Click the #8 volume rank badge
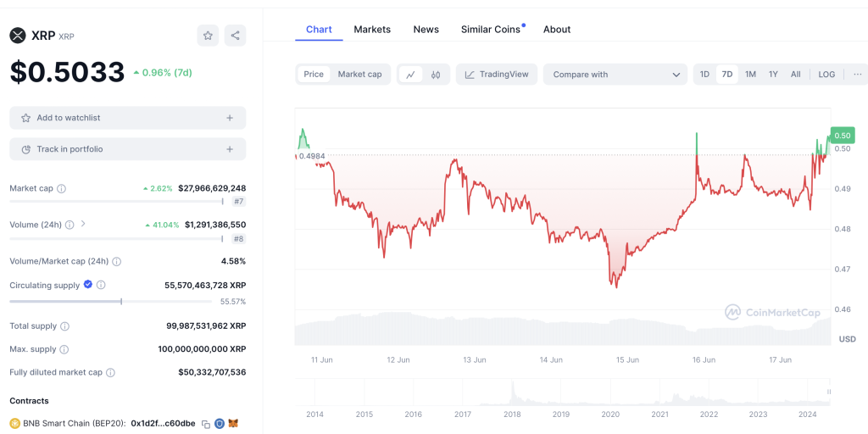 point(238,238)
